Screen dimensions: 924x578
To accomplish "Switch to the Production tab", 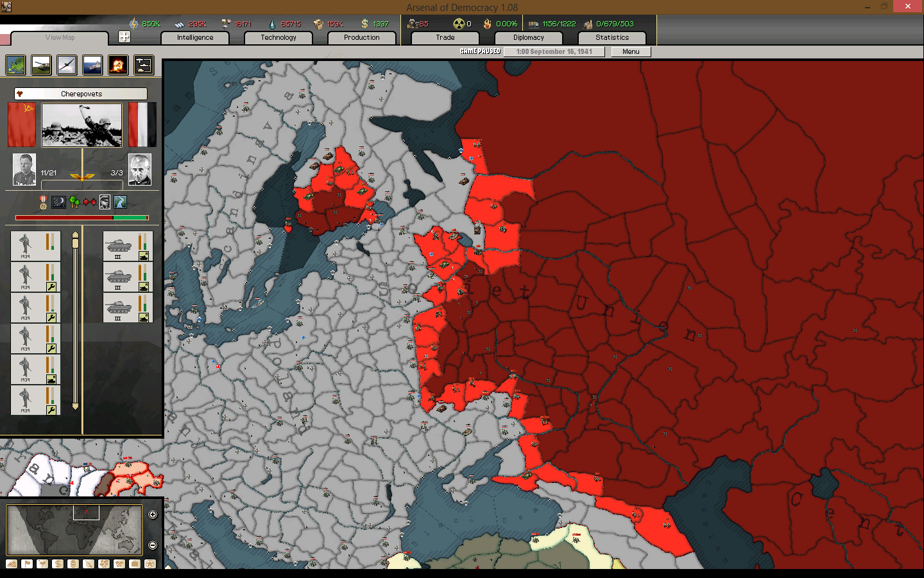I will 362,38.
